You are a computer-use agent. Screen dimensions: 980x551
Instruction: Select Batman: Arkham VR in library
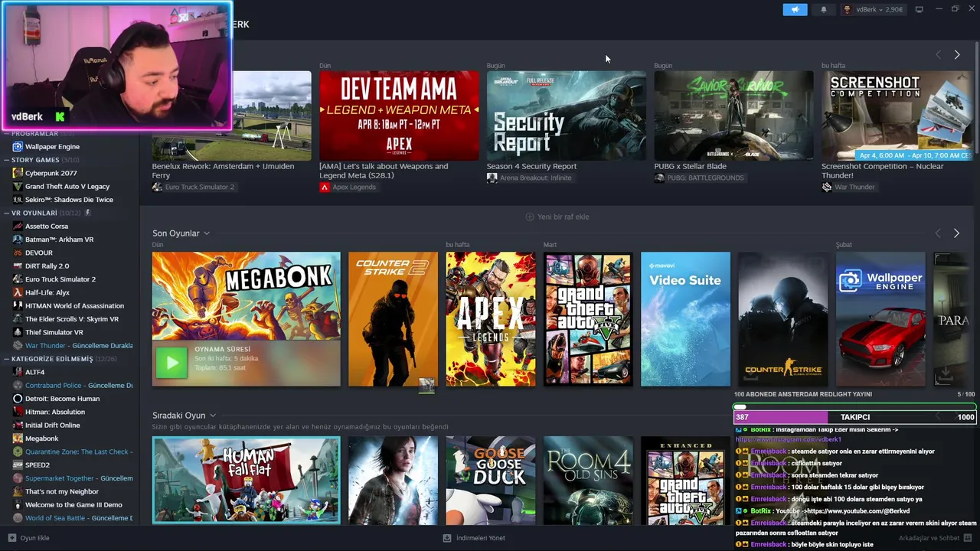(59, 240)
